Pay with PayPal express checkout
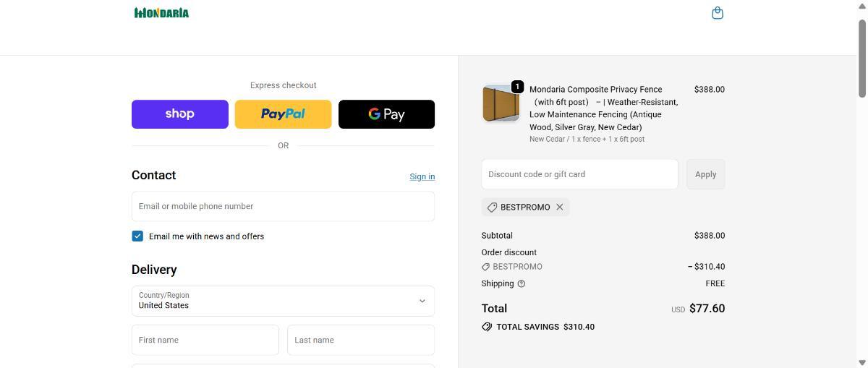This screenshot has width=868, height=368. coord(283,114)
